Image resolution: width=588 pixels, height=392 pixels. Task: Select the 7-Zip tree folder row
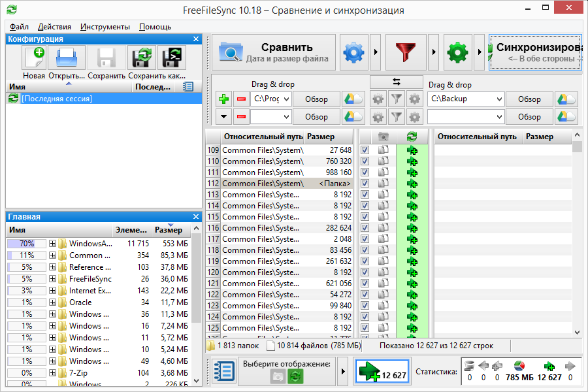click(x=99, y=373)
